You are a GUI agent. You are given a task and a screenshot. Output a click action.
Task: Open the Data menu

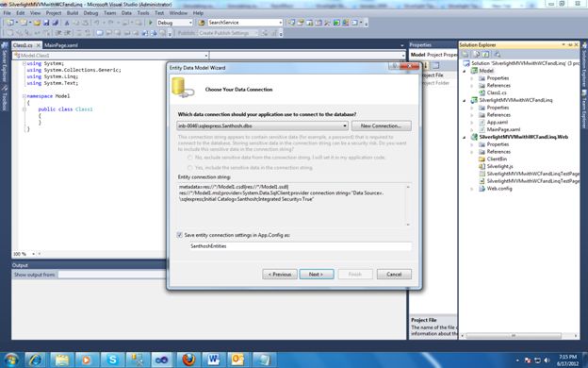click(x=126, y=13)
